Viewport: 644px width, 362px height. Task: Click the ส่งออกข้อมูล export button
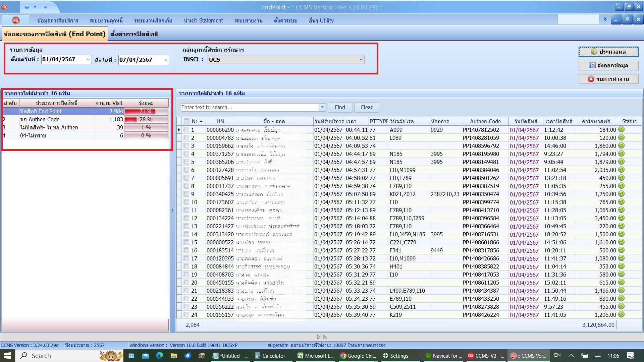[x=608, y=65]
